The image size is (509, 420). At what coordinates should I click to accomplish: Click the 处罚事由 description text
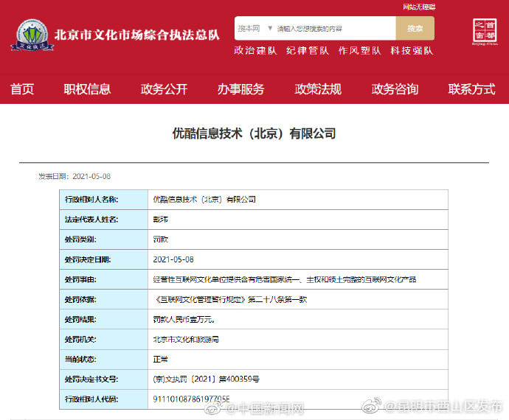click(x=285, y=279)
